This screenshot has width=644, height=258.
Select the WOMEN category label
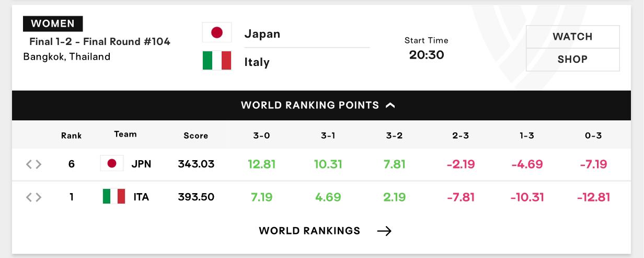[x=53, y=24]
